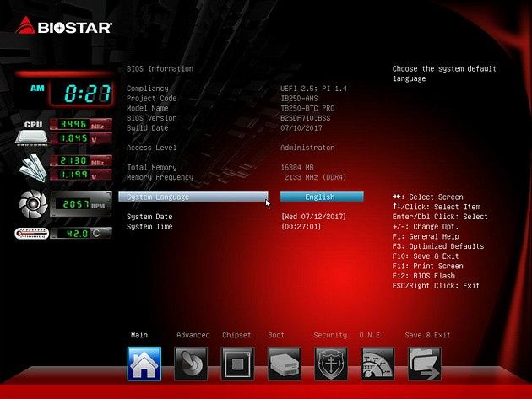Click the BIOS Version label

click(x=152, y=118)
